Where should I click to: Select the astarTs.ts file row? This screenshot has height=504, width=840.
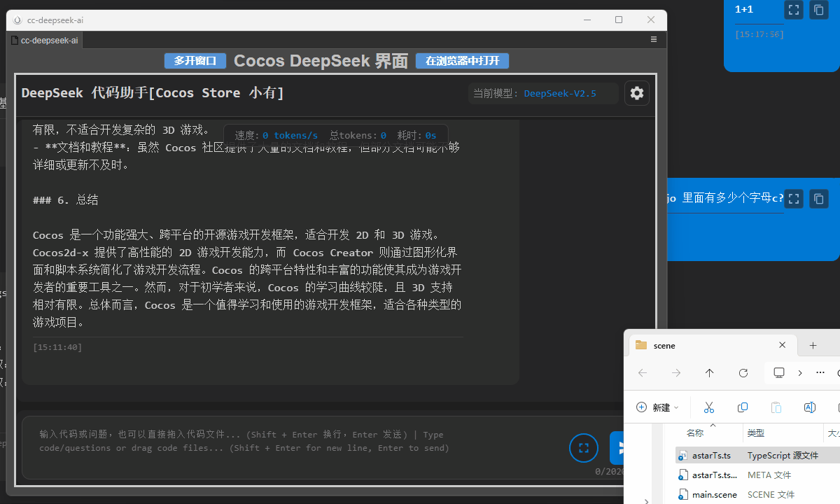[757, 455]
